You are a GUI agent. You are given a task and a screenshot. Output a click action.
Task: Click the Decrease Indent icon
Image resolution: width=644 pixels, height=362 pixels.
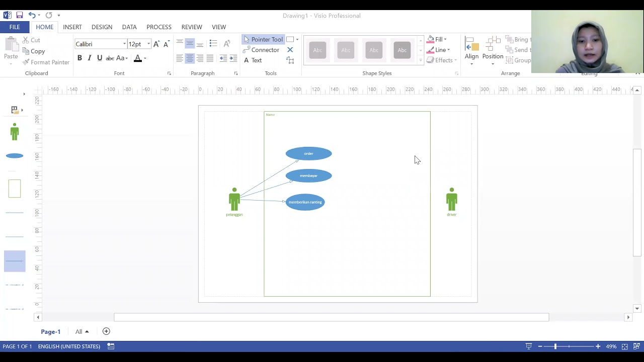tap(223, 58)
